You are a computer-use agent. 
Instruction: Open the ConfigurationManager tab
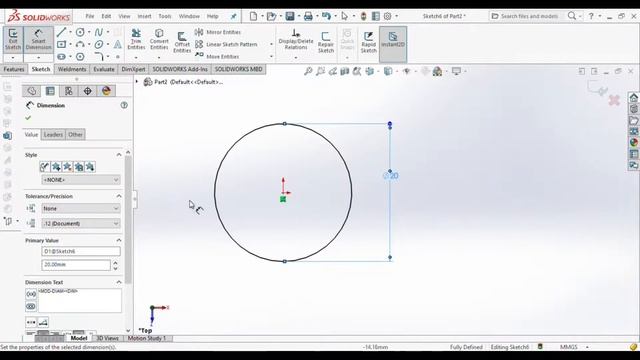69,91
